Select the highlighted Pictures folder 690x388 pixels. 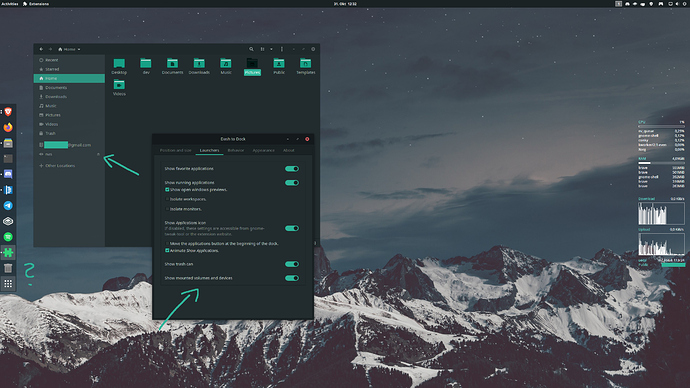(x=252, y=66)
